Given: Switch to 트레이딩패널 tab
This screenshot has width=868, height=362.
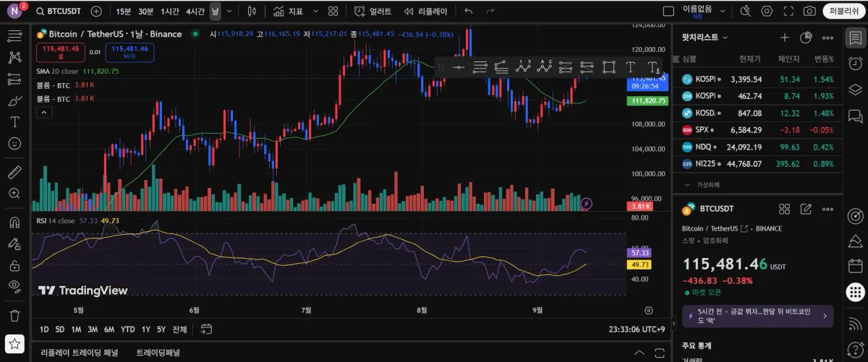Looking at the screenshot, I should [x=158, y=353].
